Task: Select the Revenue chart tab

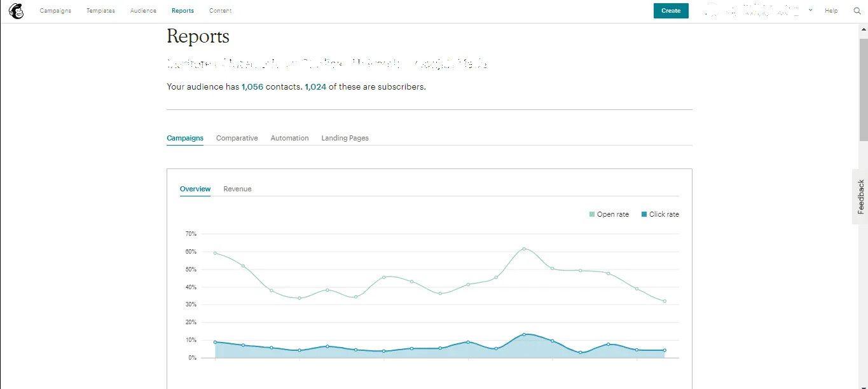Action: pyautogui.click(x=237, y=189)
